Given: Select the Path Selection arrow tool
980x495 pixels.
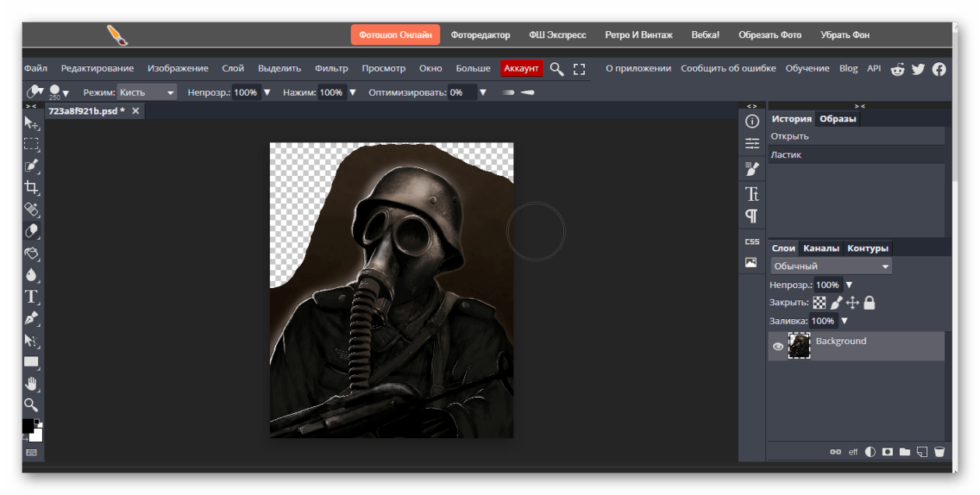Looking at the screenshot, I should click(31, 340).
